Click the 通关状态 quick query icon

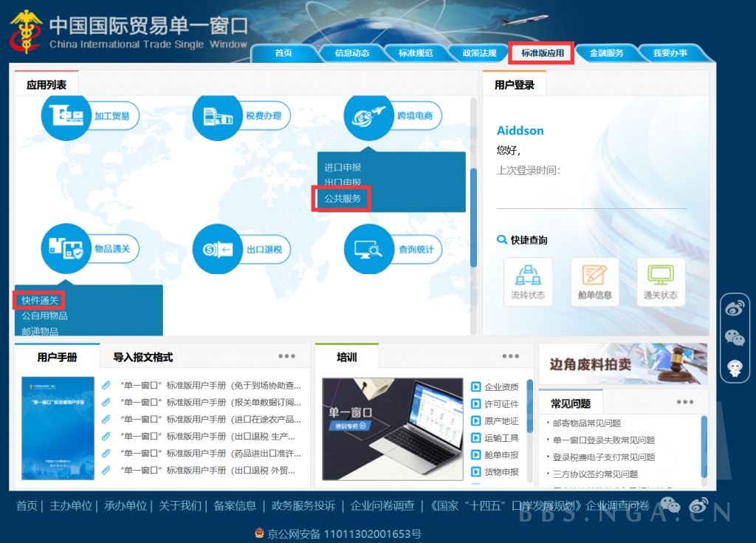pos(661,282)
